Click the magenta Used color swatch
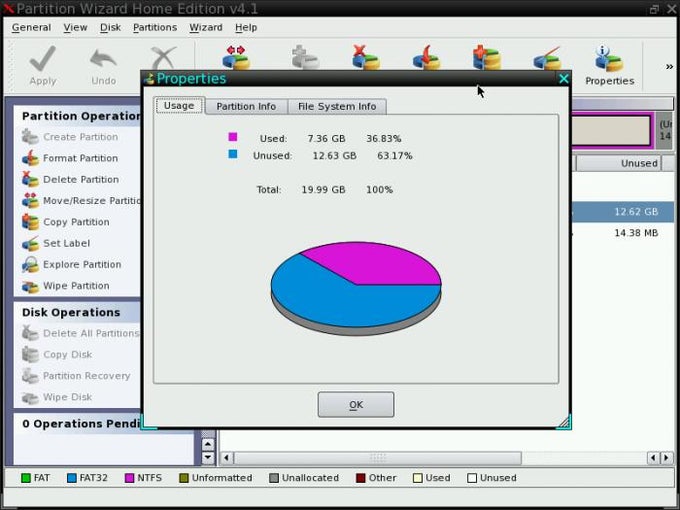This screenshot has width=680, height=510. click(233, 137)
